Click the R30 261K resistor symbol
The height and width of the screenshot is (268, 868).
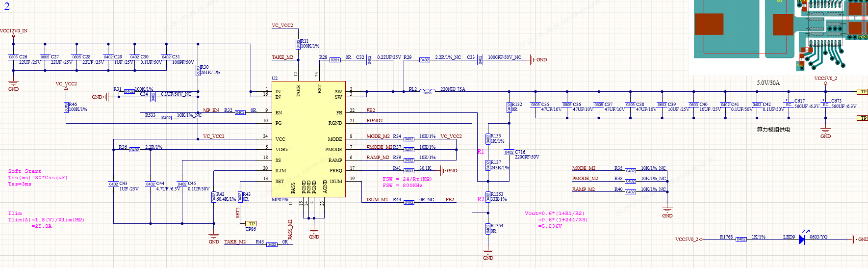(x=198, y=71)
